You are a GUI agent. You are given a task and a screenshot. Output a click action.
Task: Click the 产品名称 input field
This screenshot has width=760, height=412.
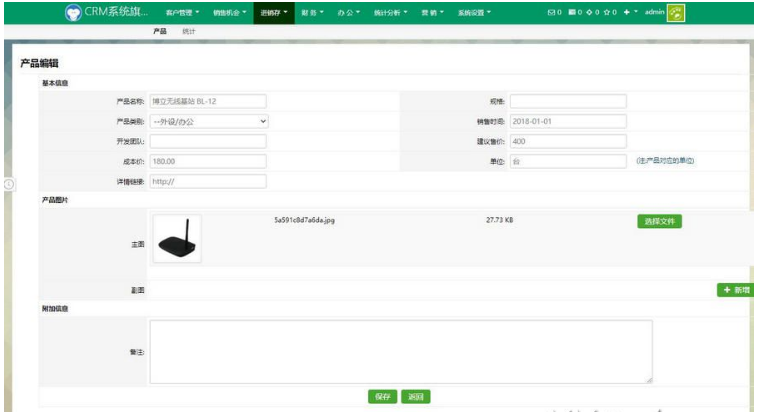coord(208,101)
